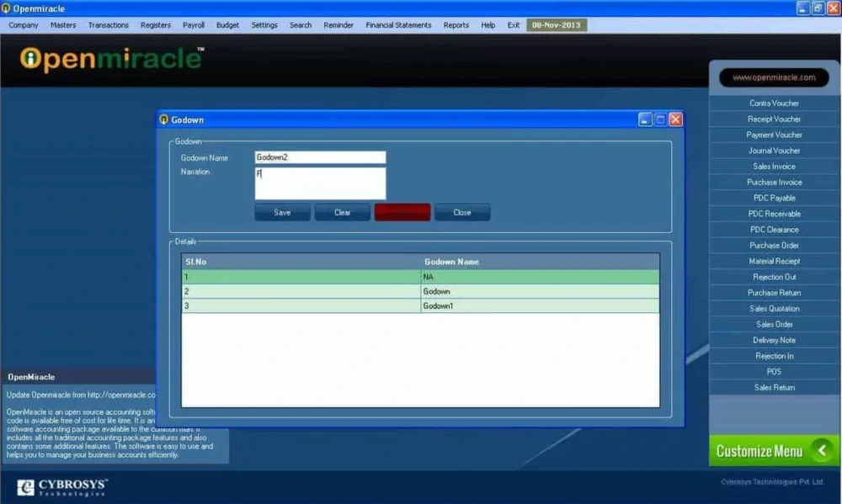The width and height of the screenshot is (842, 504).
Task: Open the www.openmiracle.com link
Action: (774, 77)
